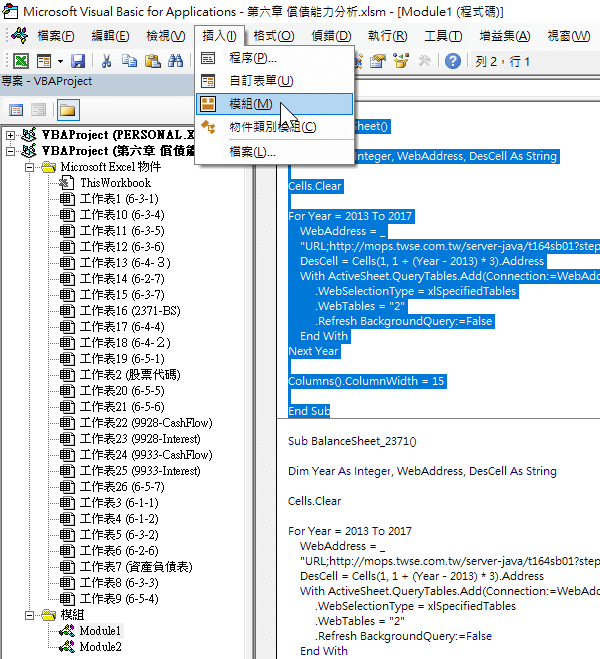Open the 檢視(V) menu
The height and width of the screenshot is (659, 600).
pyautogui.click(x=166, y=36)
